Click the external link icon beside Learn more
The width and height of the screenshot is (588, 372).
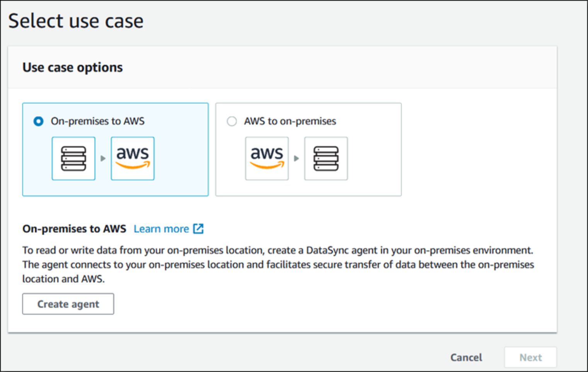198,228
